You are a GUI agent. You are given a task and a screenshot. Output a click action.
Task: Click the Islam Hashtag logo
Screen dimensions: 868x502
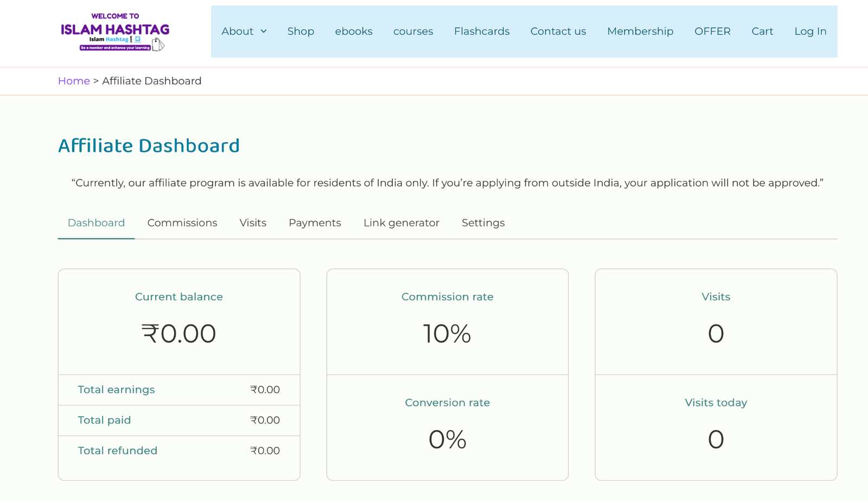[x=114, y=31]
